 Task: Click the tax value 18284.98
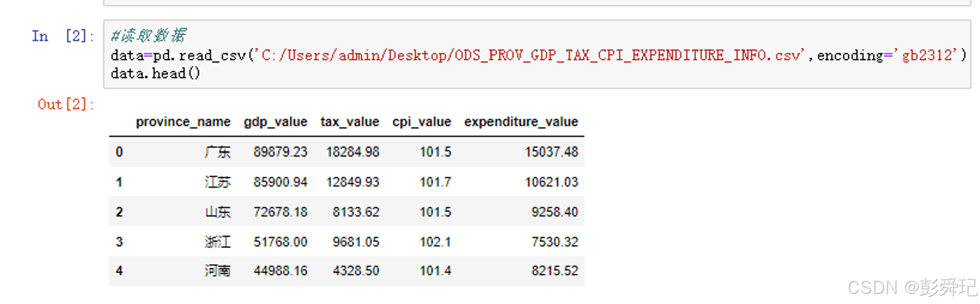point(353,152)
